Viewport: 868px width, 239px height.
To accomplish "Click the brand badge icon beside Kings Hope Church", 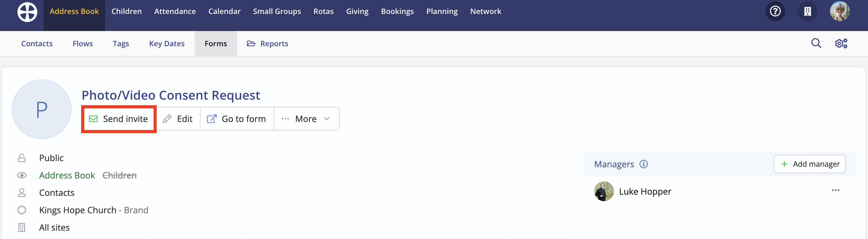I will (22, 210).
